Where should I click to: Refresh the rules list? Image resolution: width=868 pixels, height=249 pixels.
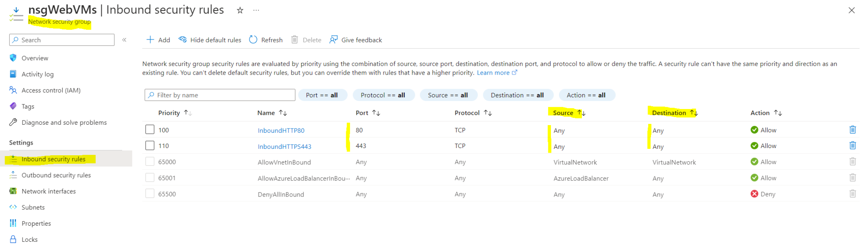pos(266,40)
